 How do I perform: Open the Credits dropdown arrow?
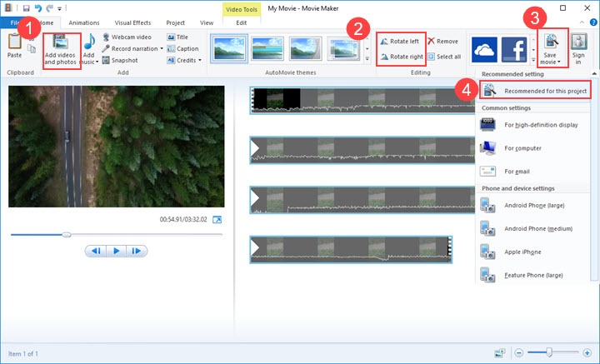(x=200, y=60)
